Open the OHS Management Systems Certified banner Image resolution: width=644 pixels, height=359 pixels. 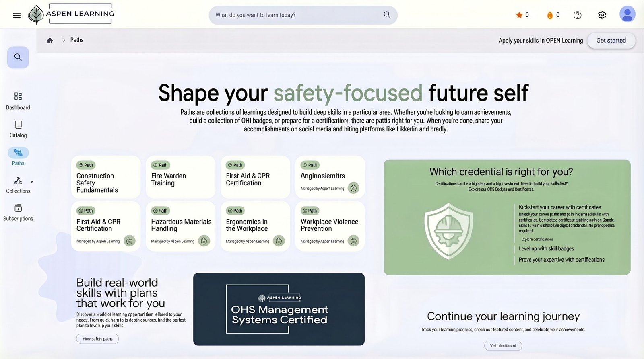[279, 309]
